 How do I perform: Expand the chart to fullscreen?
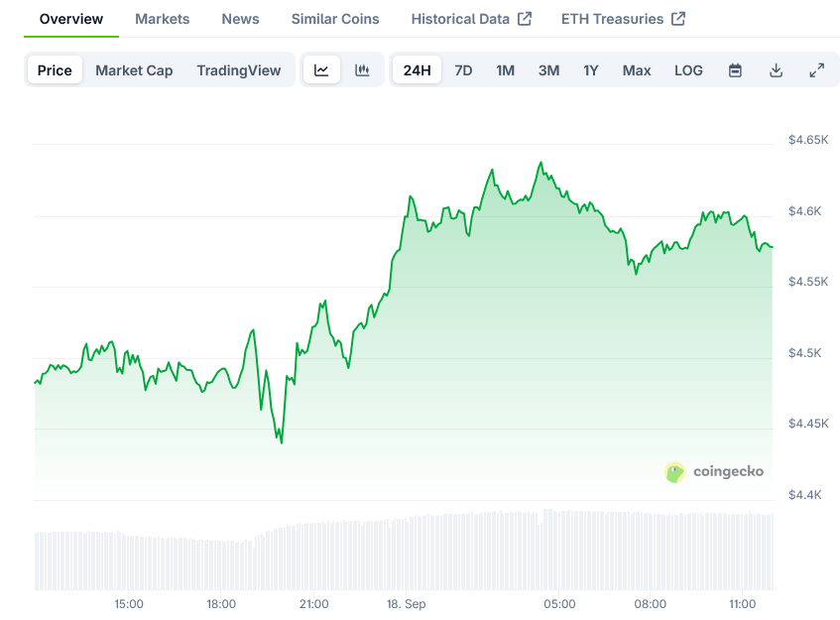tap(816, 69)
